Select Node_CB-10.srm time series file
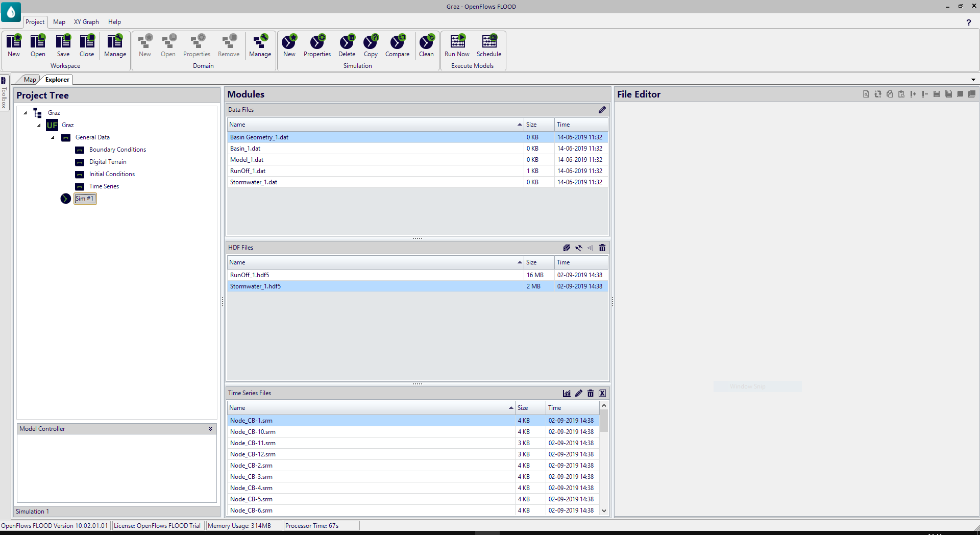The width and height of the screenshot is (980, 535). (413, 432)
